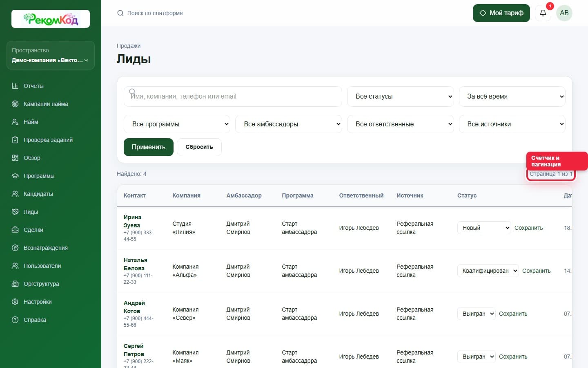588x368 pixels.
Task: Click the Оргструктура building icon
Action: coord(15,284)
